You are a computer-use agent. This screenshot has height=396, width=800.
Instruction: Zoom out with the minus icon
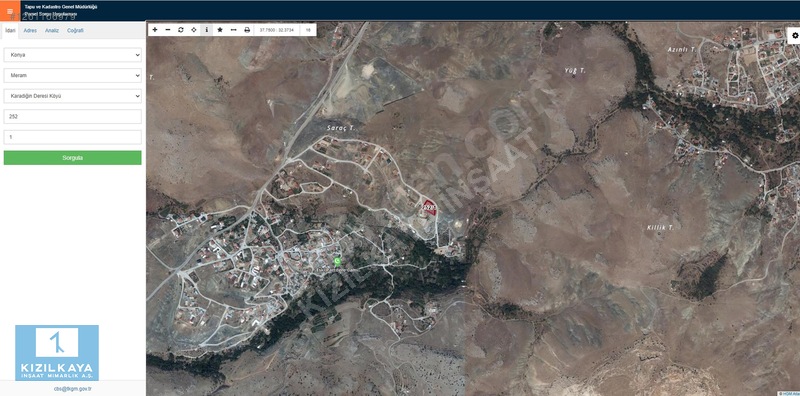click(168, 30)
